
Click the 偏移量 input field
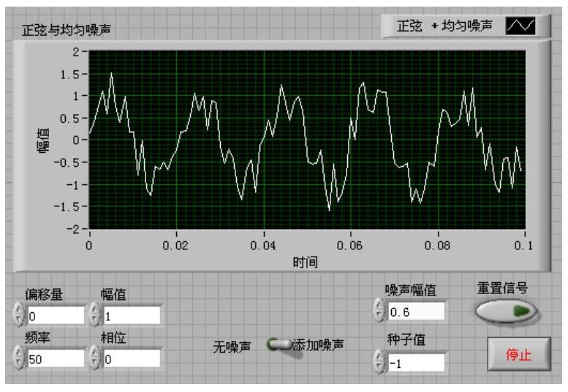coord(56,316)
